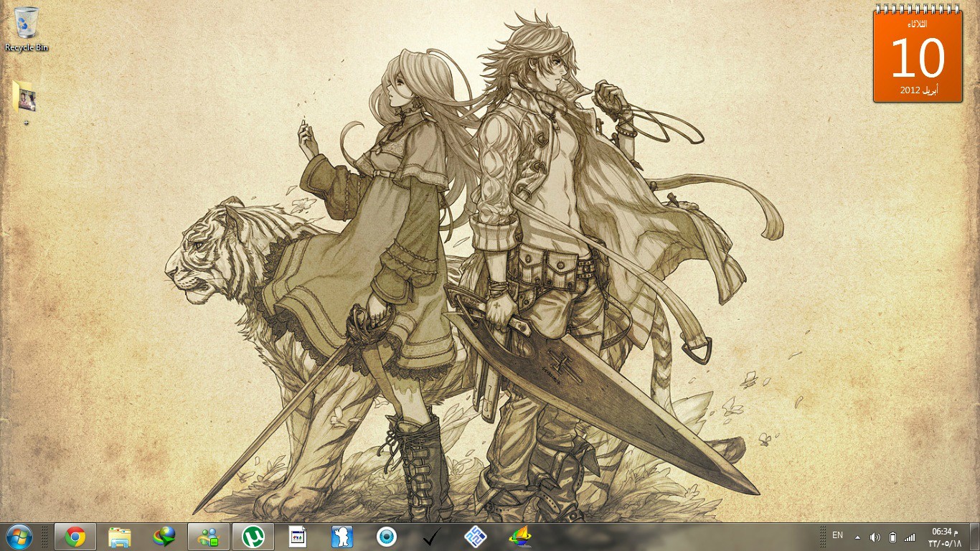Image resolution: width=980 pixels, height=551 pixels.
Task: Open Internet Download Manager taskbar icon
Action: (x=164, y=537)
